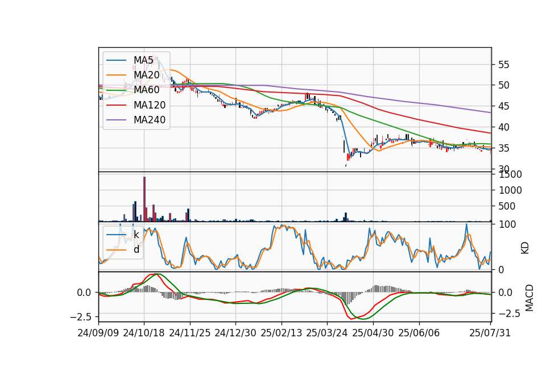This screenshot has width=546, height=392.
Task: Click the left −2.5 MACD axis label
Action: [x=81, y=317]
